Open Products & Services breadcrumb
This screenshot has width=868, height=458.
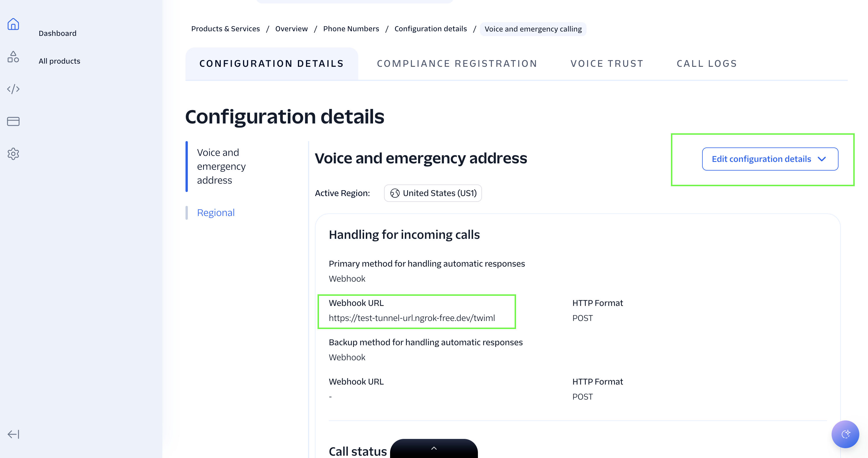[x=225, y=29]
